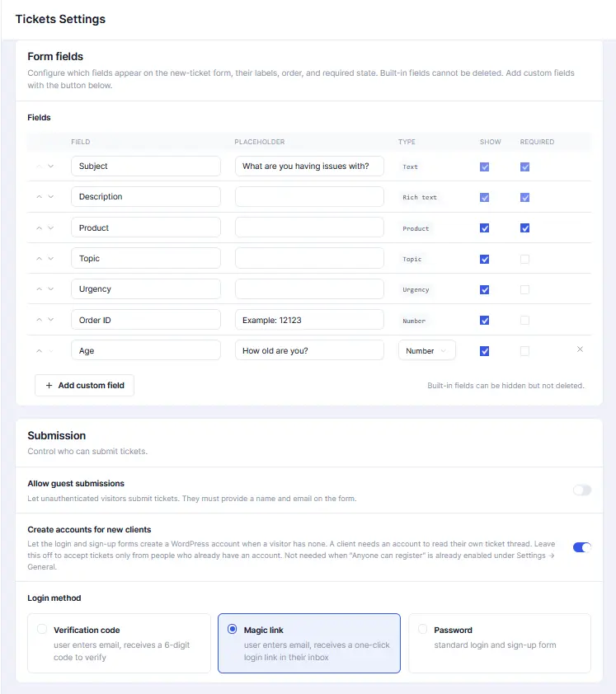Viewport: 616px width, 694px height.
Task: Select Password login method
Action: click(500, 643)
